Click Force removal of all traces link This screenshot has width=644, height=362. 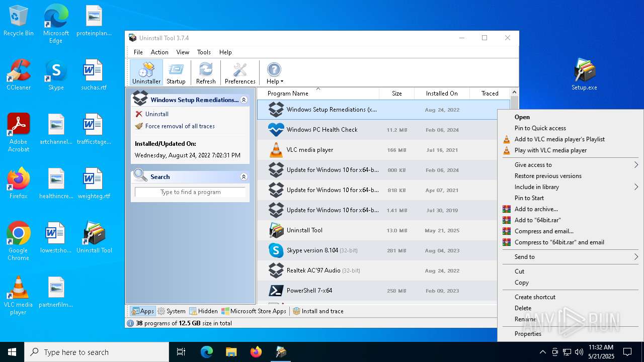(180, 126)
